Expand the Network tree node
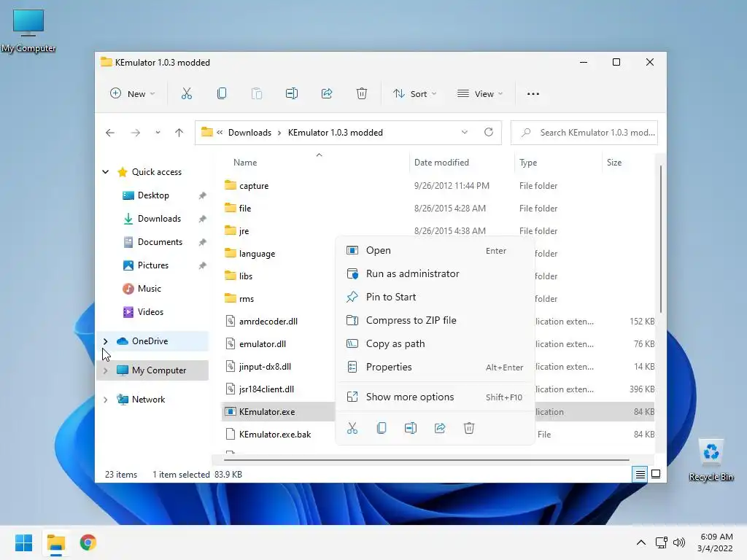This screenshot has width=747, height=560. 105,400
